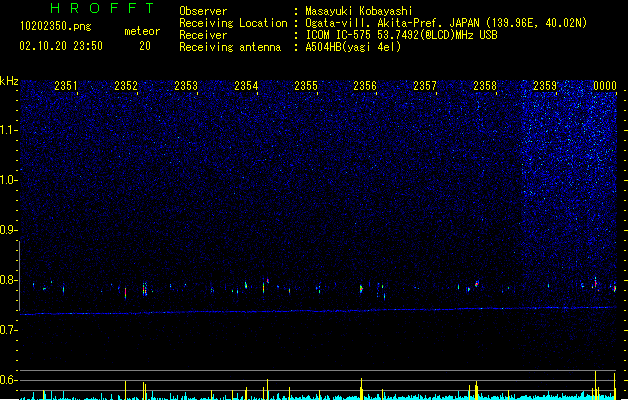Click the HROFFT title text
Image resolution: width=629 pixels, height=400 pixels.
pyautogui.click(x=102, y=8)
